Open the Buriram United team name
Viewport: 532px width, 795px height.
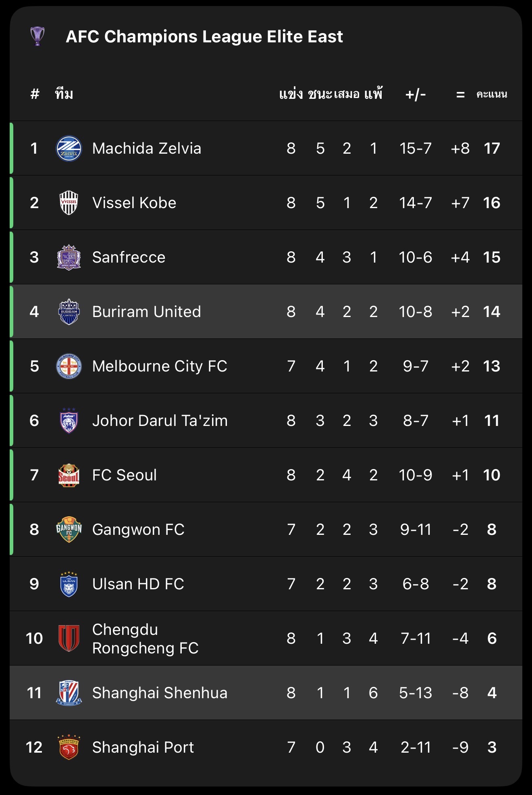tap(146, 312)
